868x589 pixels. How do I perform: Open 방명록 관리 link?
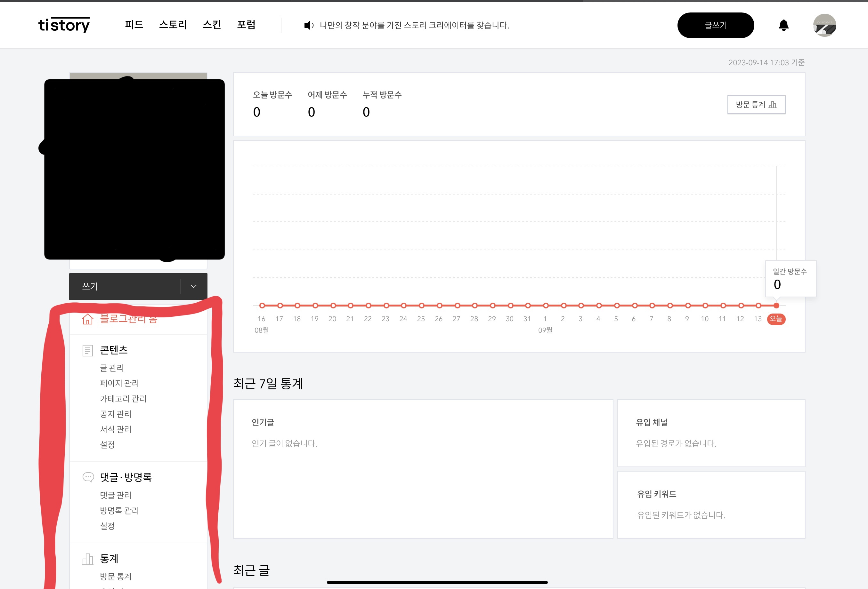click(x=119, y=510)
